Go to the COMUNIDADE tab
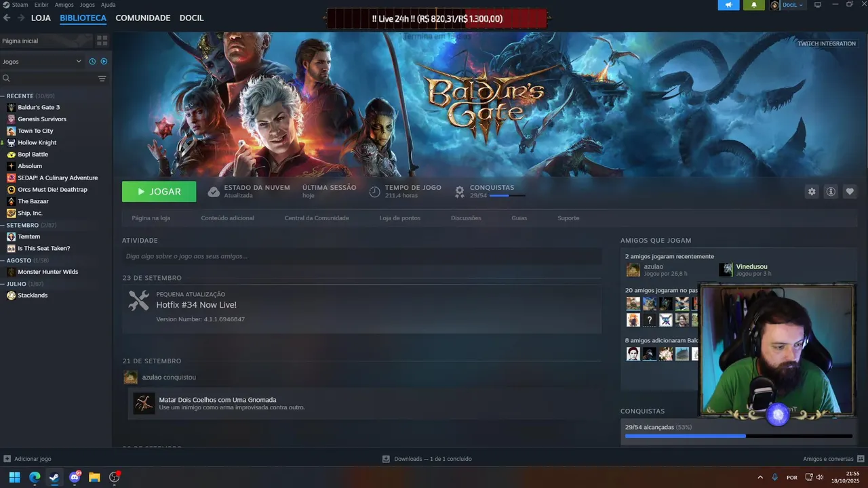The width and height of the screenshot is (868, 488). [143, 18]
